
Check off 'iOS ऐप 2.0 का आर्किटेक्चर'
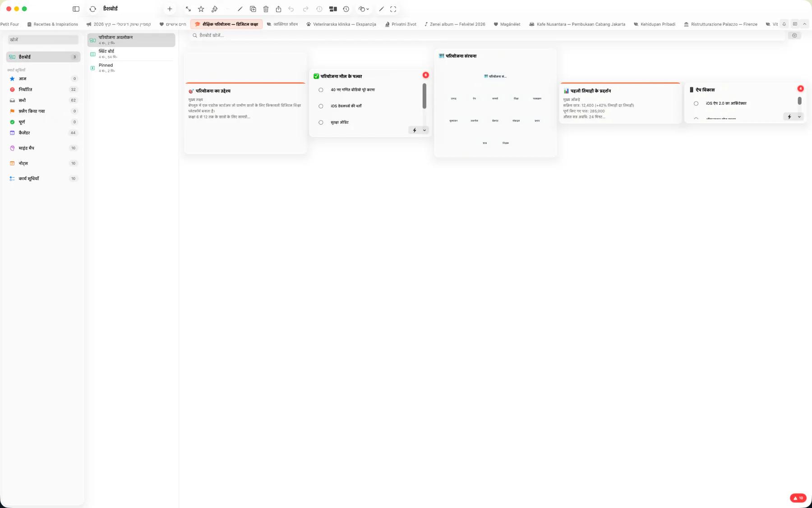[696, 103]
